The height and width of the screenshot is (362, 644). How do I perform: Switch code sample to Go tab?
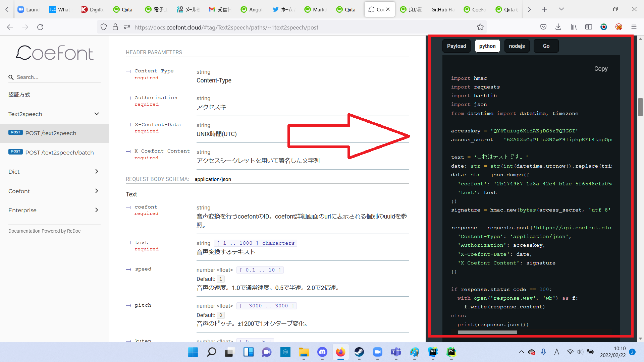(546, 46)
